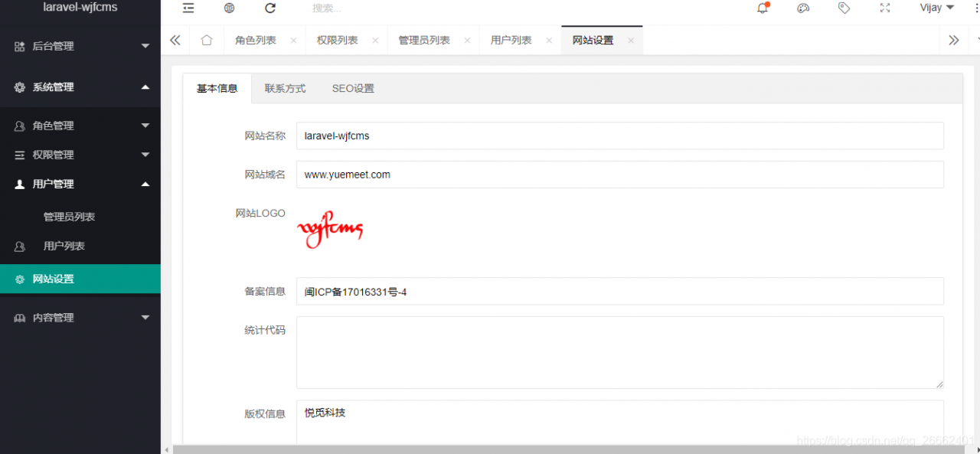Switch to the 联系方式 tab
This screenshot has width=980, height=454.
pyautogui.click(x=285, y=88)
